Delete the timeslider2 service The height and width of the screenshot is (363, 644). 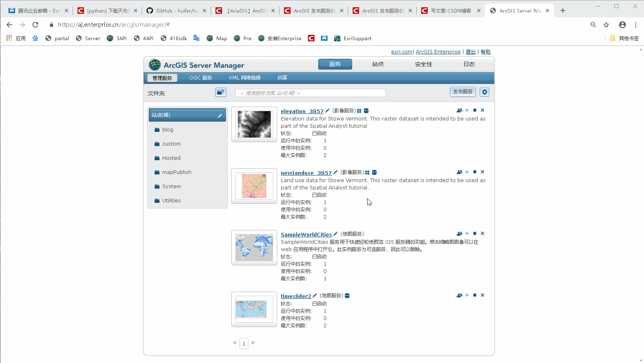pos(482,295)
